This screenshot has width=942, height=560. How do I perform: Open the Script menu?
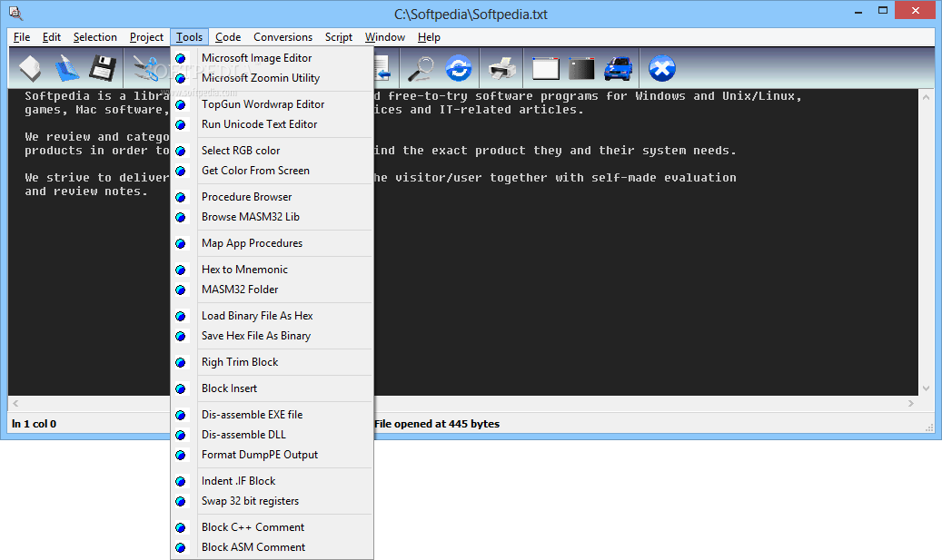coord(339,37)
